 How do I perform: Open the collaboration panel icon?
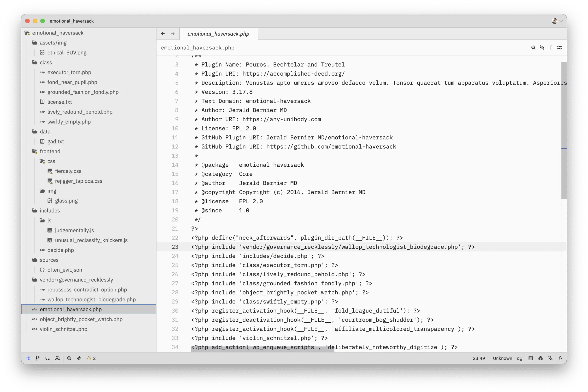click(57, 358)
